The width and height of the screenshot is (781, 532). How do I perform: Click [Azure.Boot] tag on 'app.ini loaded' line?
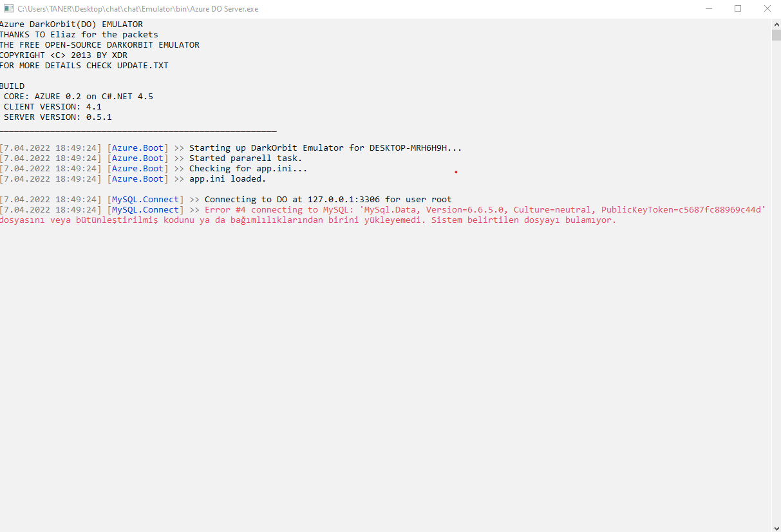(x=138, y=179)
